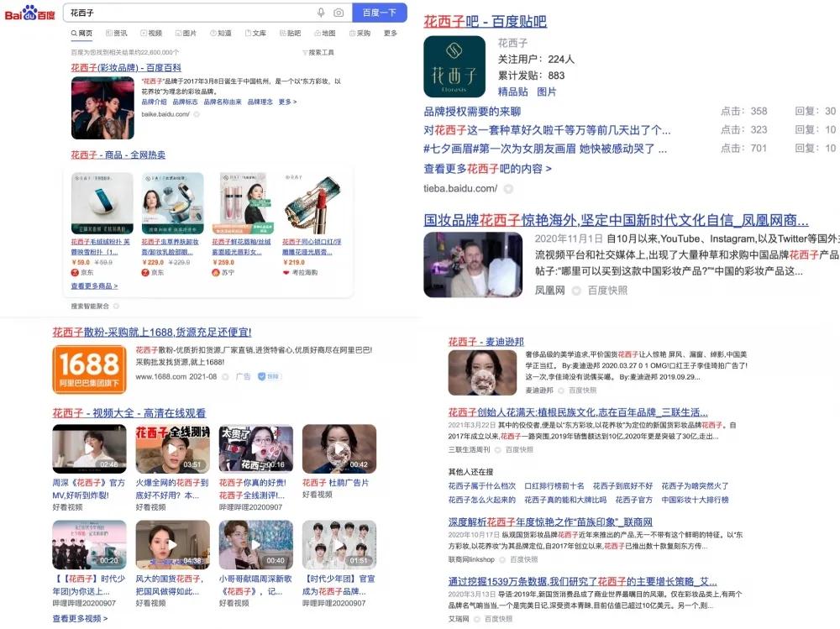Click 百度快照 beside 凤凰网
840x629 pixels.
tap(607, 291)
